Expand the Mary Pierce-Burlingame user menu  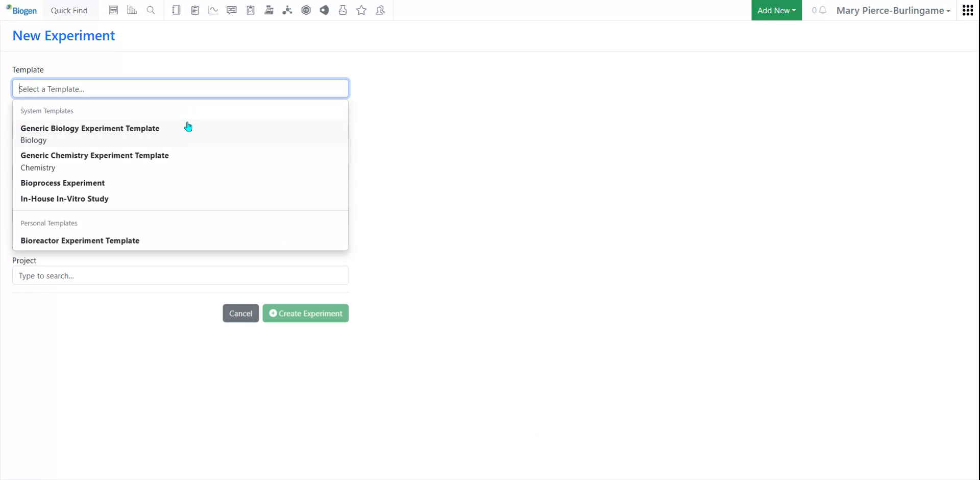click(893, 10)
